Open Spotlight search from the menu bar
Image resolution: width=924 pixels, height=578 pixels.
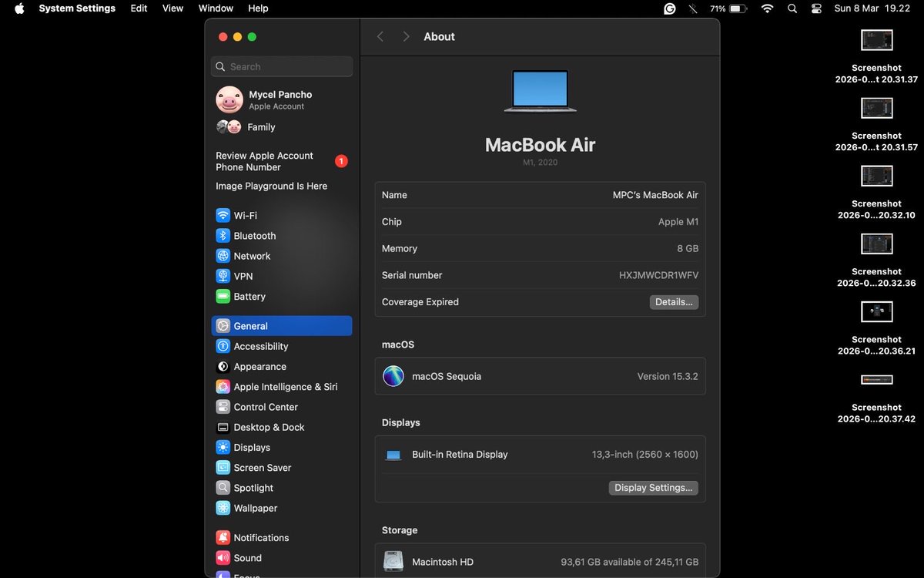click(792, 8)
